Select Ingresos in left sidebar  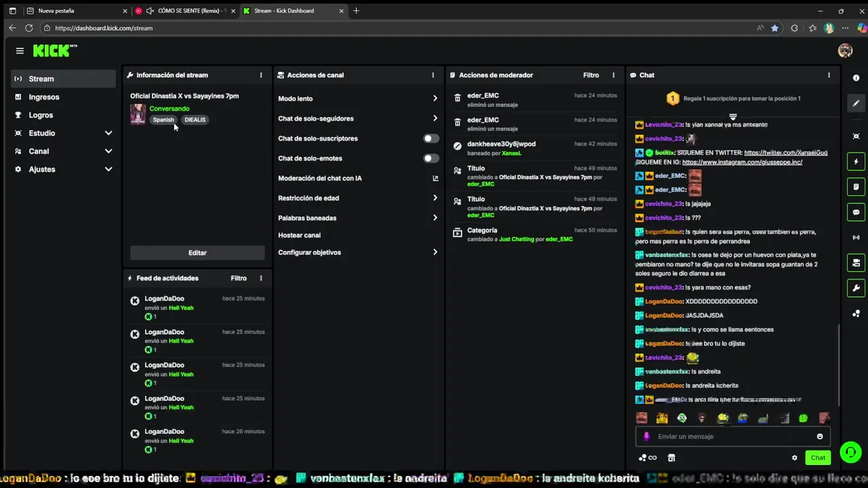click(x=63, y=97)
